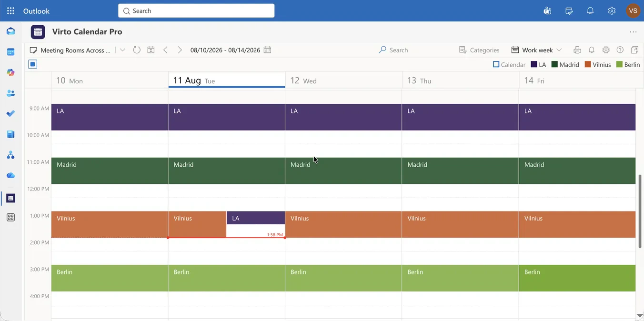This screenshot has width=644, height=321.
Task: Open Tuesday's Vilnius event
Action: tap(197, 224)
